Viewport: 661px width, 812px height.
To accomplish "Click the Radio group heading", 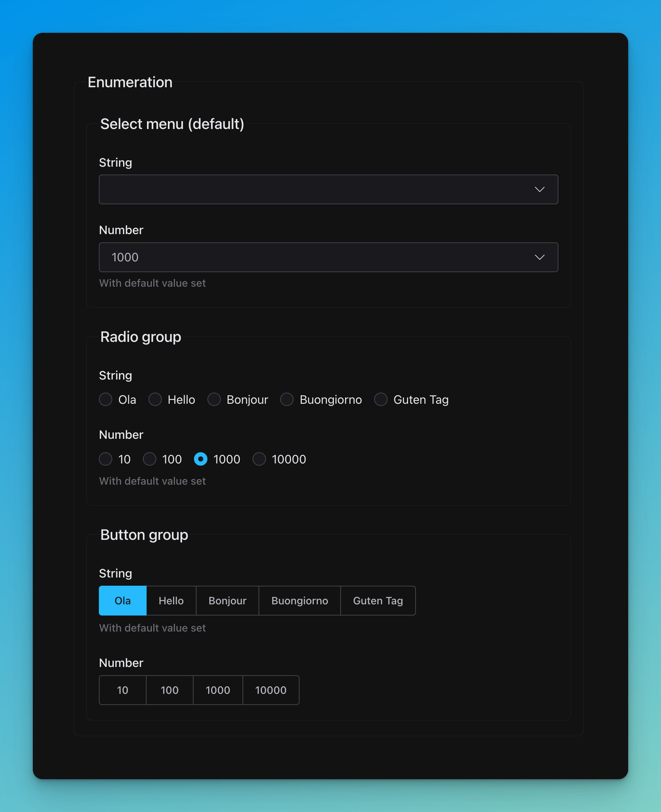I will click(x=141, y=337).
